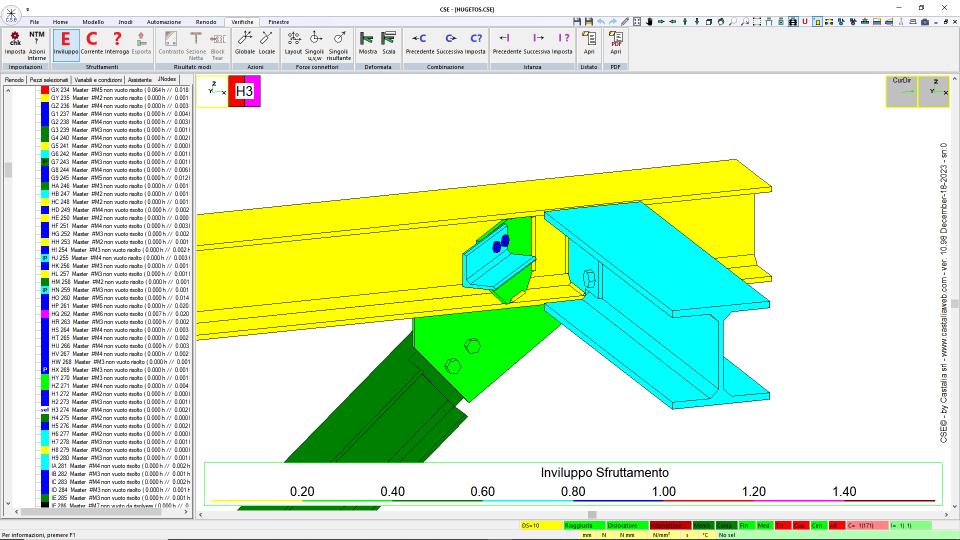
Task: Click the undo arrow in quick toolbar
Action: pyautogui.click(x=601, y=21)
